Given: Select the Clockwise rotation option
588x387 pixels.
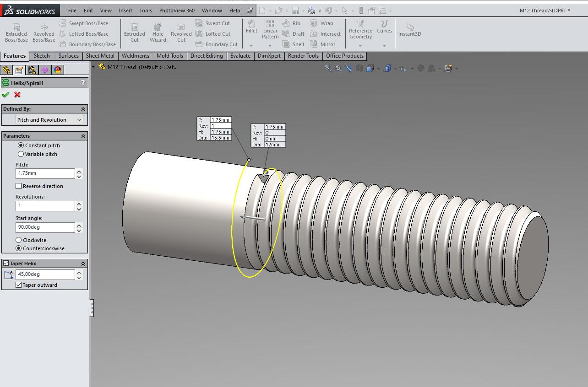Looking at the screenshot, I should (19, 239).
